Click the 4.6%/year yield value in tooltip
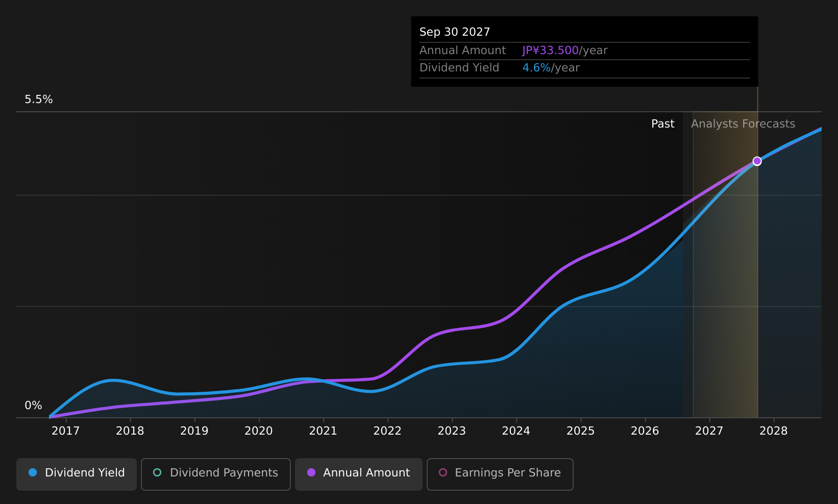The image size is (838, 504). [551, 68]
